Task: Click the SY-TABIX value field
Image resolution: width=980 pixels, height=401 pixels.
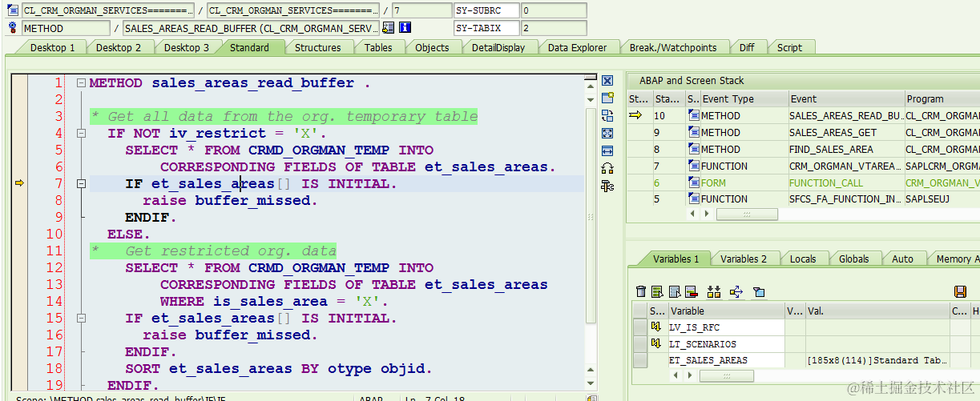Action: [x=553, y=28]
